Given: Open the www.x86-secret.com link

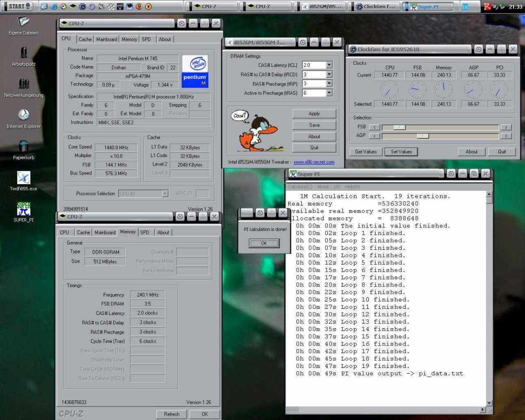Looking at the screenshot, I should pos(314,162).
